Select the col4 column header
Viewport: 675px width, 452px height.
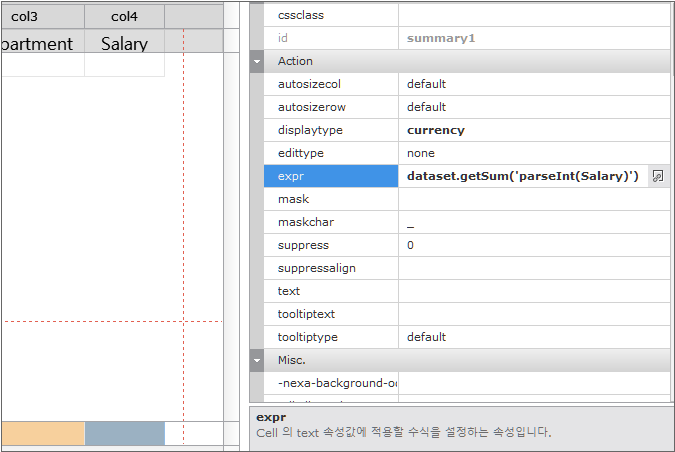tap(124, 17)
